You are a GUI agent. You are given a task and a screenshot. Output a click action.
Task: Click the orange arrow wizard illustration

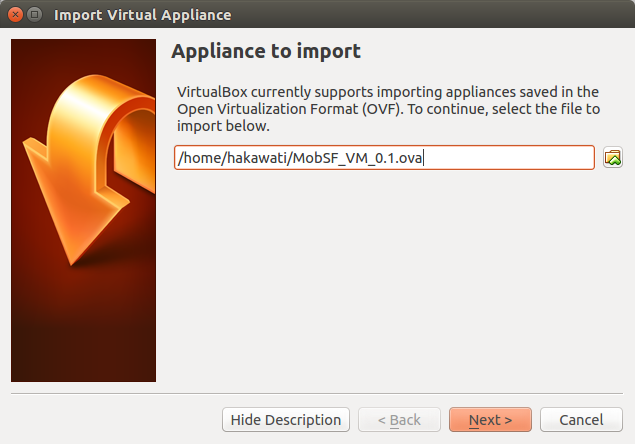point(89,168)
